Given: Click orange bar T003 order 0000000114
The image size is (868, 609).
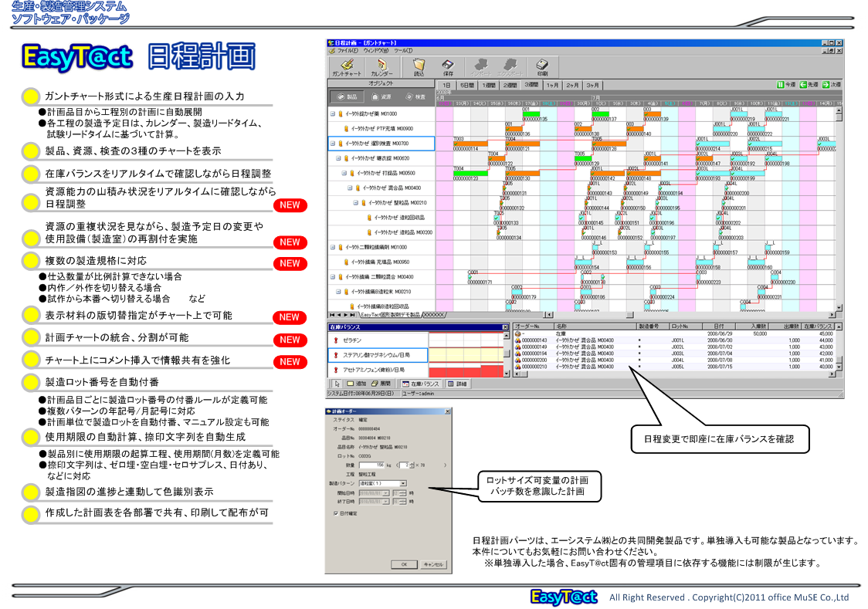Looking at the screenshot, I should click(470, 144).
